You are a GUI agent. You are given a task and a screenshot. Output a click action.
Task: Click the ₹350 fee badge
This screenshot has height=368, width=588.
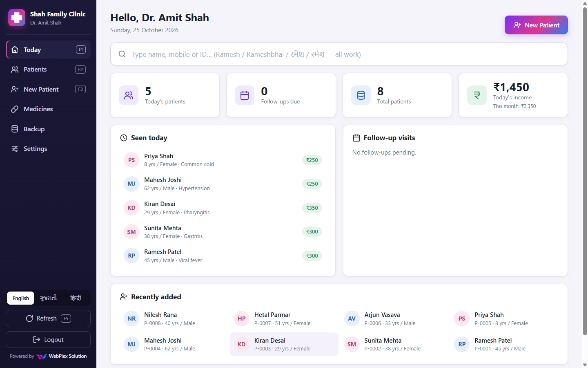(312, 208)
